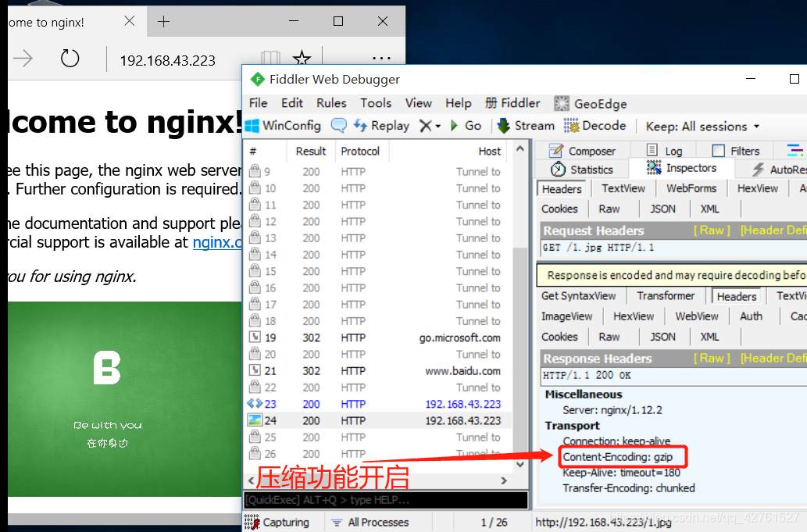Select request WebForms inspector tab
Viewport: 807px width, 532px height.
pyautogui.click(x=691, y=188)
